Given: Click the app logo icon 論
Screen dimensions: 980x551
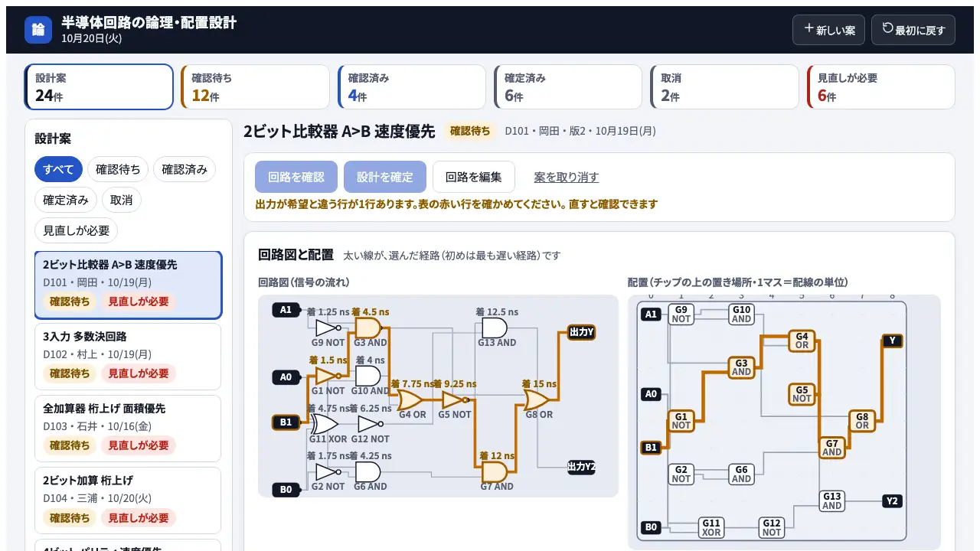Looking at the screenshot, I should point(38,30).
